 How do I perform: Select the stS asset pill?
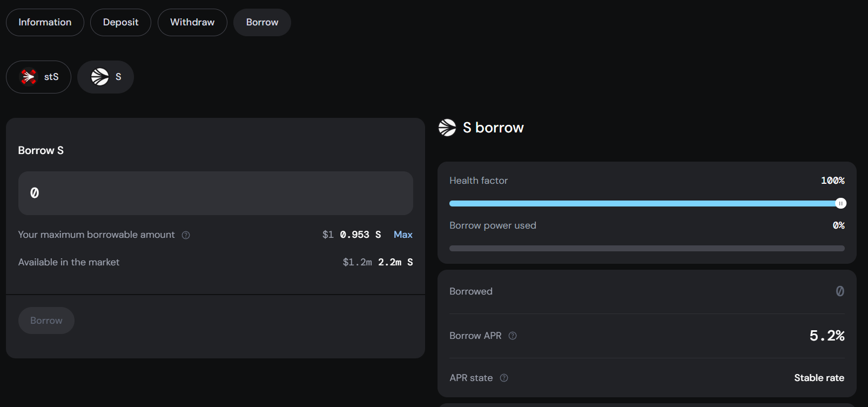(x=38, y=77)
